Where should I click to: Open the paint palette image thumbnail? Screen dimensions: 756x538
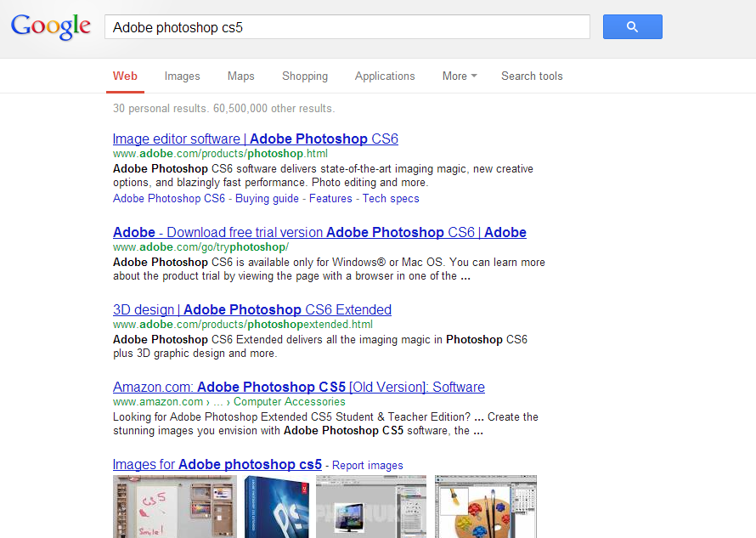coord(486,507)
